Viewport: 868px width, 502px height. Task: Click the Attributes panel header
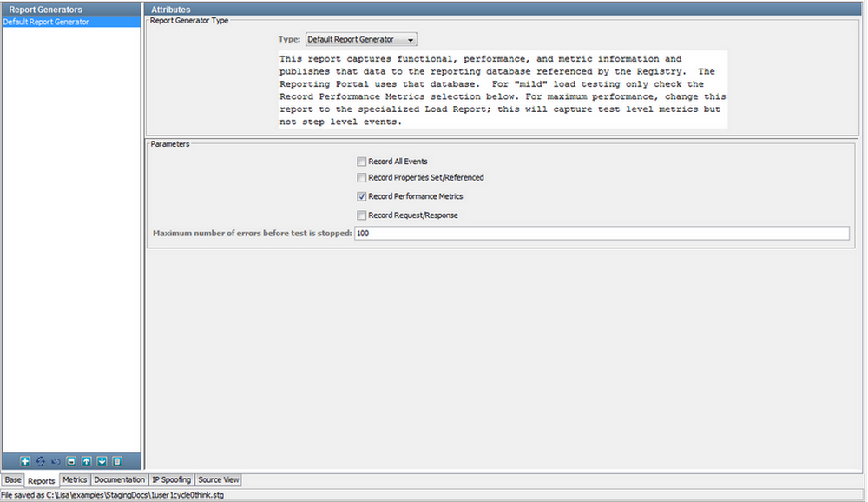[x=503, y=9]
